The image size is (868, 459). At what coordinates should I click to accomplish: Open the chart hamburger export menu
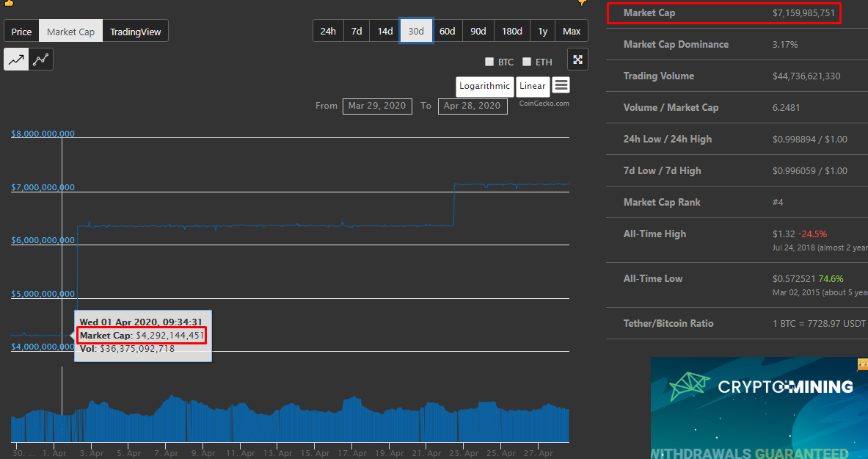tap(561, 85)
